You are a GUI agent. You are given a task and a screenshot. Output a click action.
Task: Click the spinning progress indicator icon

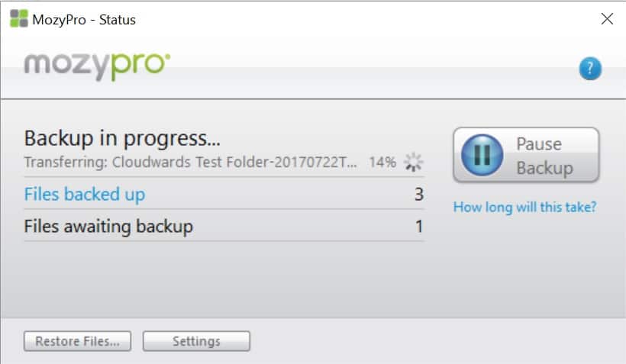pyautogui.click(x=413, y=162)
